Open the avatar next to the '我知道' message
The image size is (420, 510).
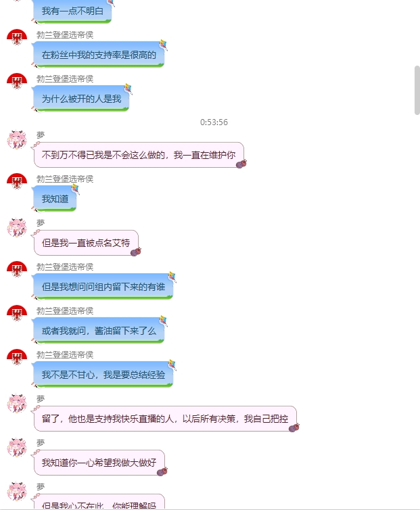tap(17, 181)
